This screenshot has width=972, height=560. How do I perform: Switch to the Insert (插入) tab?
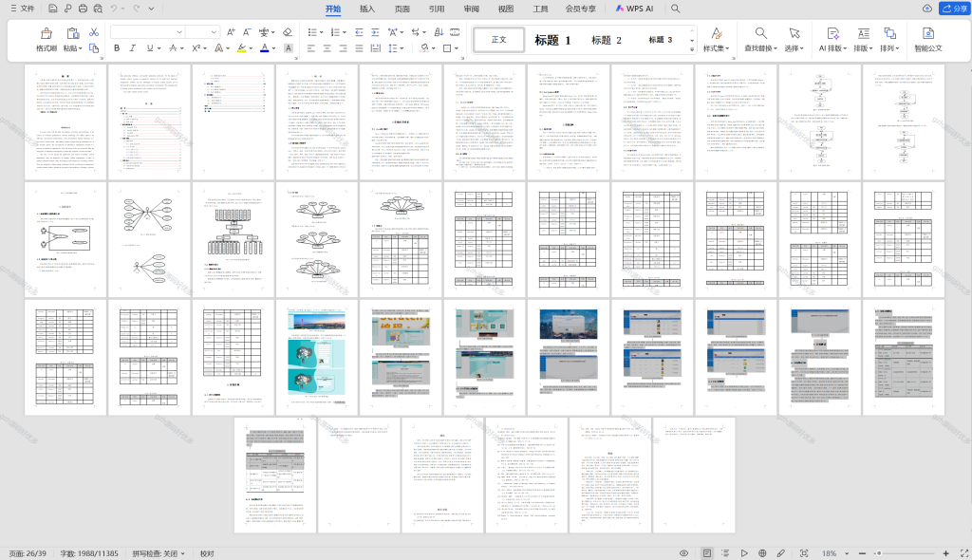tap(367, 9)
